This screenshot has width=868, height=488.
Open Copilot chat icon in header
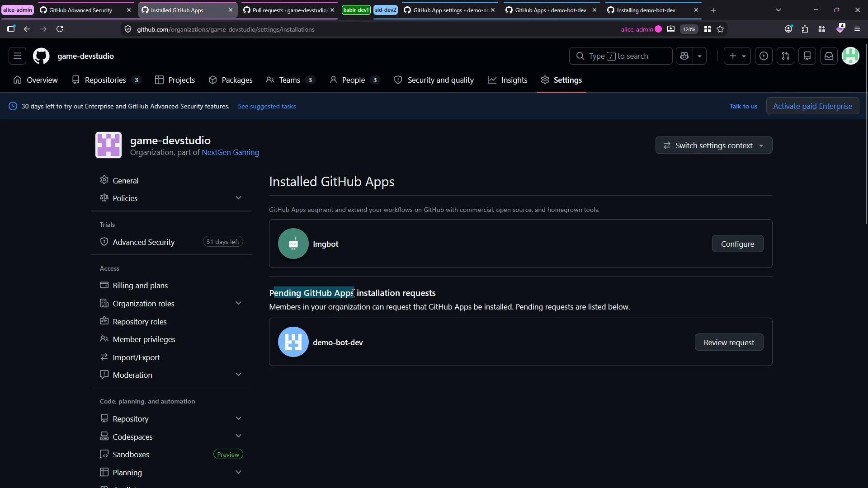pos(684,56)
